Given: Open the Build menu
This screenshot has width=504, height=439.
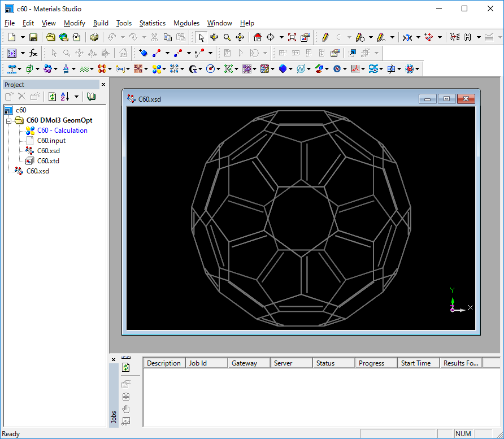Looking at the screenshot, I should 101,23.
